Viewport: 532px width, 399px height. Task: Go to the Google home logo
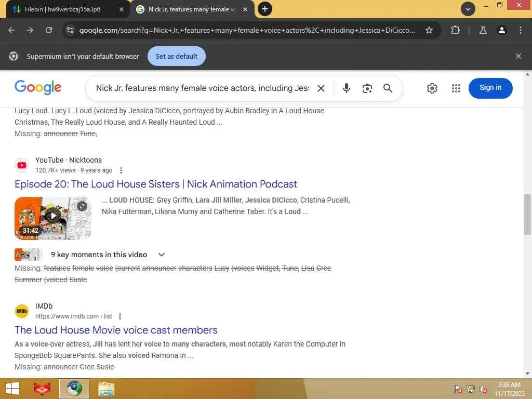coord(38,87)
